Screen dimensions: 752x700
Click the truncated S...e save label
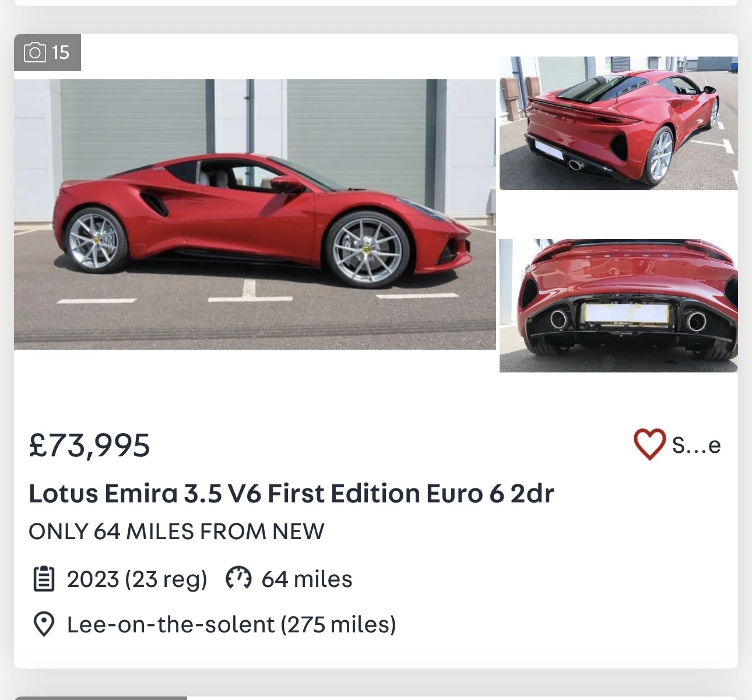pos(696,445)
